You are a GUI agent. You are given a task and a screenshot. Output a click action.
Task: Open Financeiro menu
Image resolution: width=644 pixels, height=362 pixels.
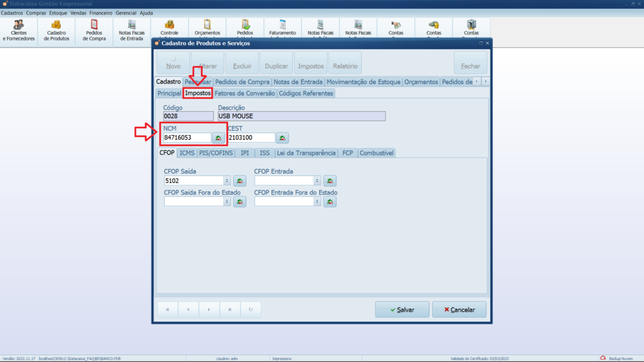point(101,13)
